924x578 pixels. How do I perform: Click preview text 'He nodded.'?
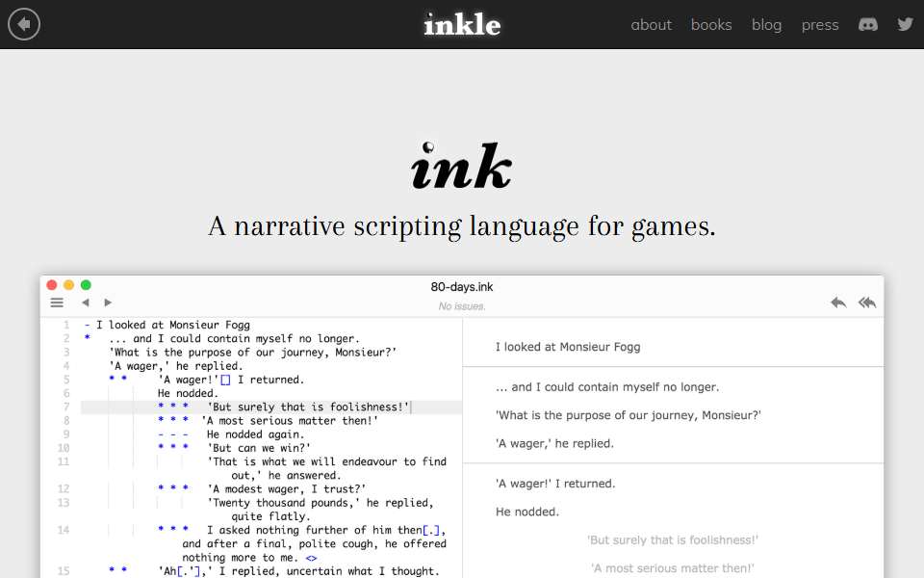[526, 512]
